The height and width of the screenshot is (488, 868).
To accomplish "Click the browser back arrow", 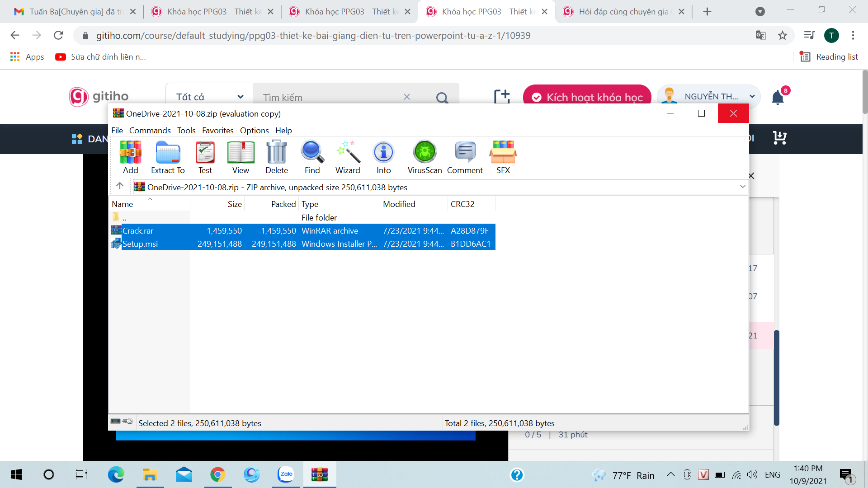I will click(x=15, y=35).
